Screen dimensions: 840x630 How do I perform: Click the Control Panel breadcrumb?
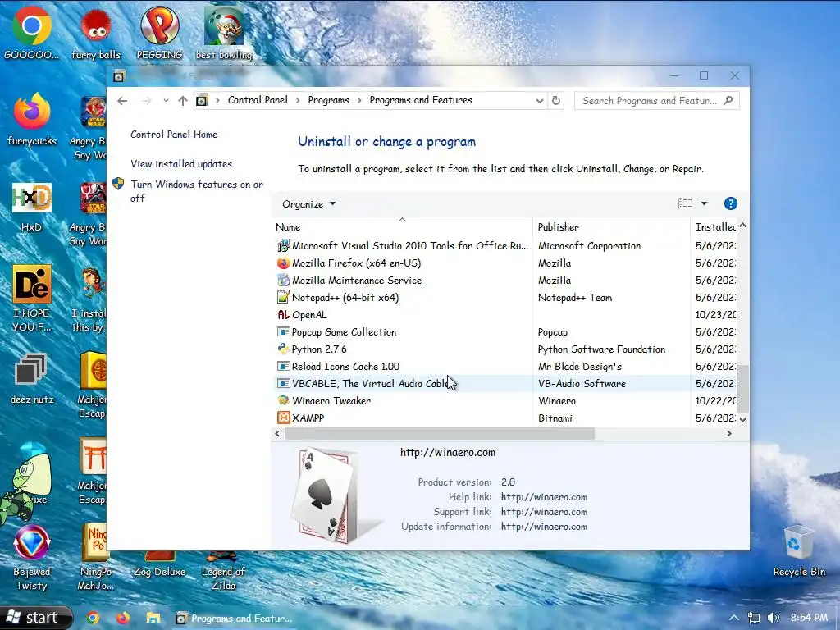coord(258,100)
